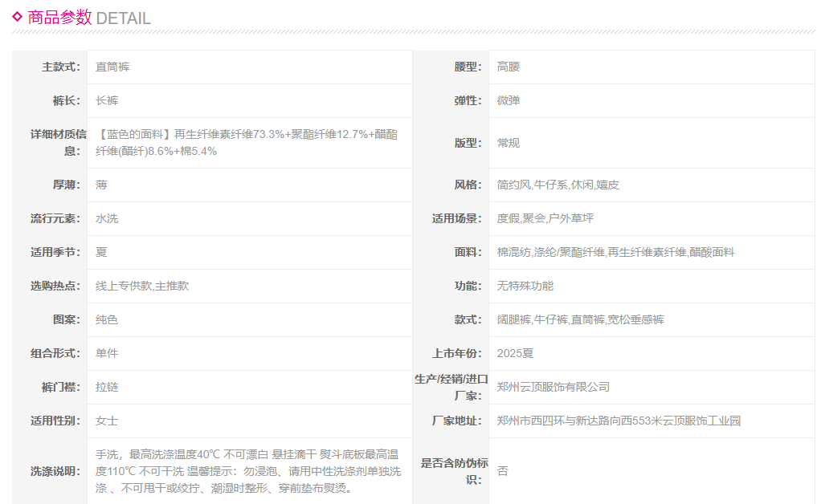This screenshot has width=821, height=504.
Task: Select the 主款式 value 直筒裤
Action: (112, 67)
